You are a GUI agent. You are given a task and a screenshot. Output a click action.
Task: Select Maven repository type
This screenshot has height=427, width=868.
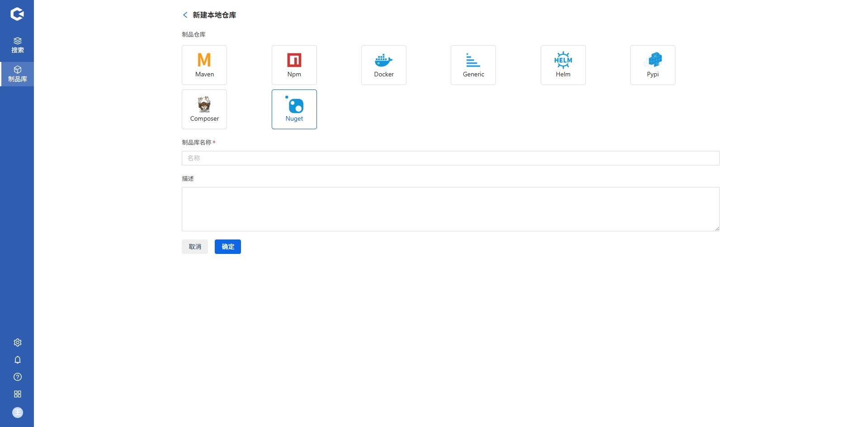point(204,65)
